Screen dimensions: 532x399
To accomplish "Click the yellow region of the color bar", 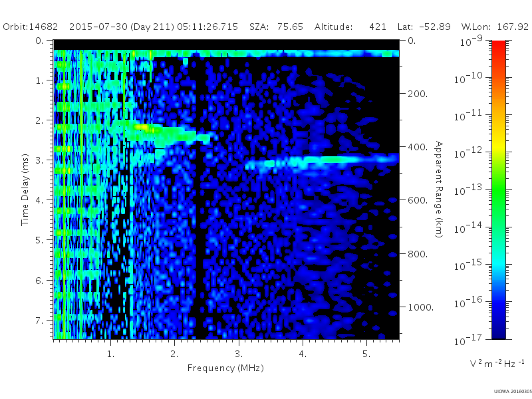I will coord(498,146).
